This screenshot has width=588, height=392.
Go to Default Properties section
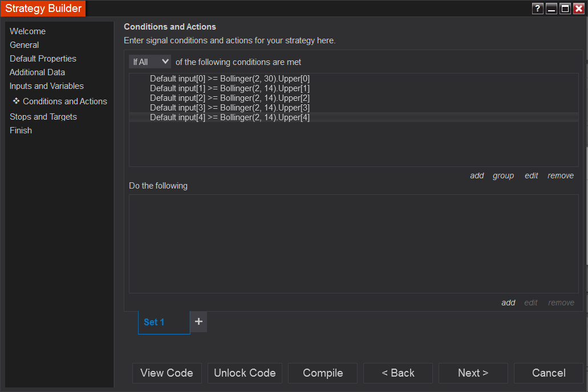coord(43,59)
